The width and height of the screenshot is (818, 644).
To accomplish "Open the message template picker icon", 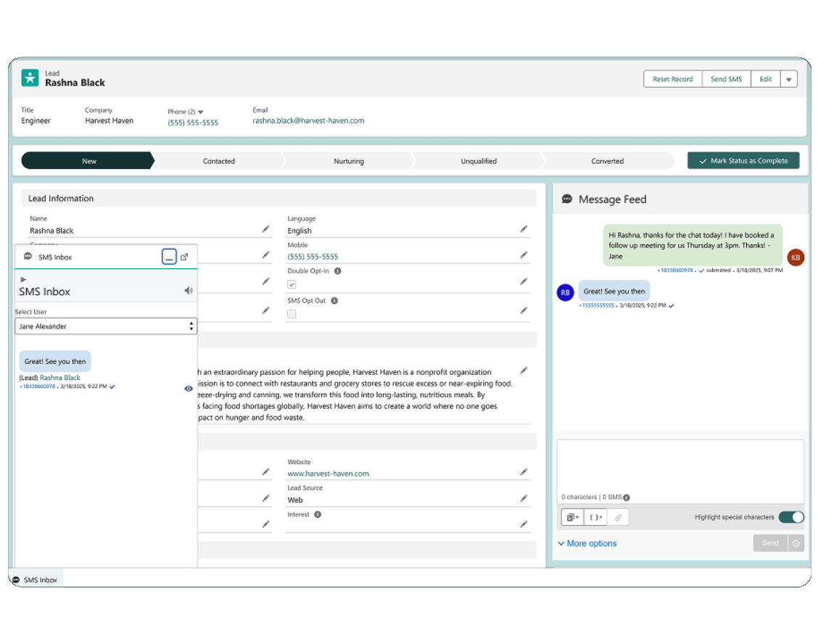I will click(x=572, y=516).
